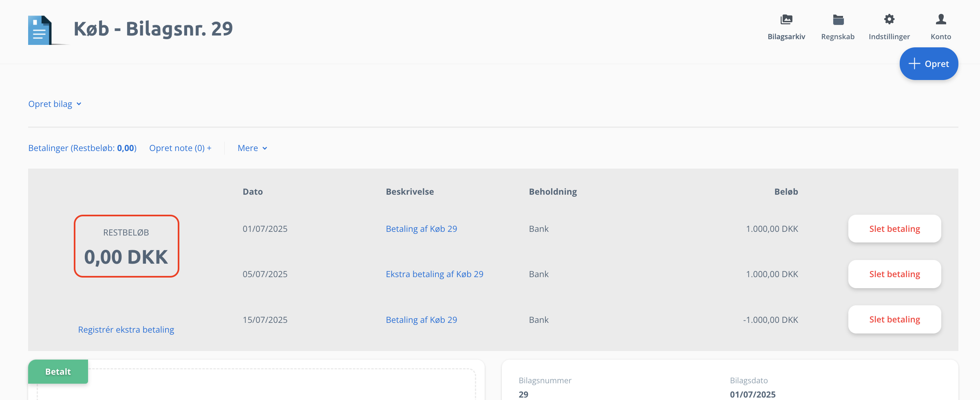Open the Konto user icon
Image resolution: width=980 pixels, height=400 pixels.
[x=941, y=19]
